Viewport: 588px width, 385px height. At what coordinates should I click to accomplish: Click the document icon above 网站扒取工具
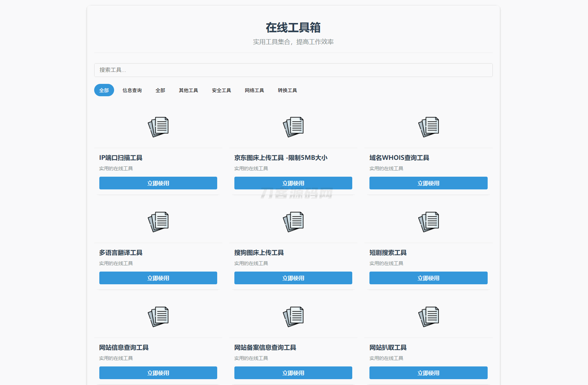click(428, 317)
